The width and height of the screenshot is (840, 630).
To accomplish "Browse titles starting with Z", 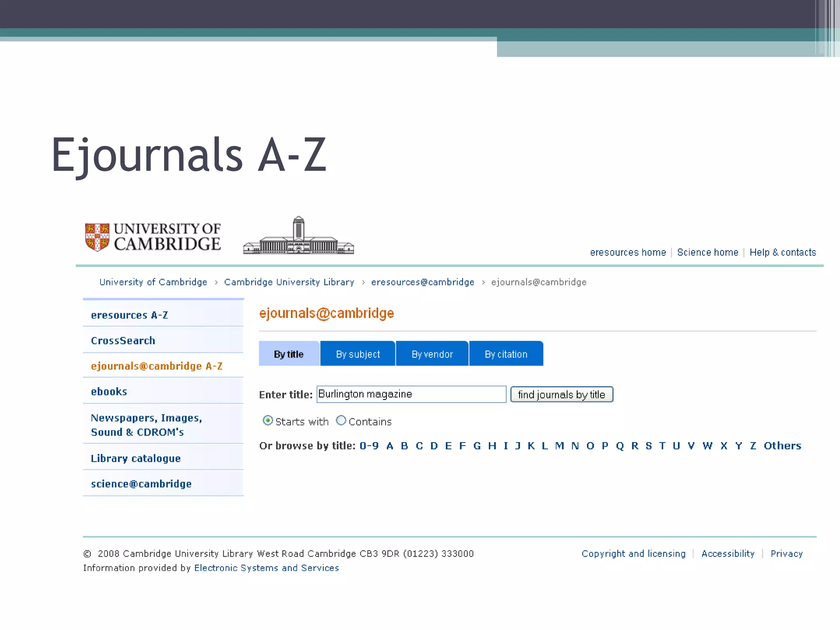I will (753, 446).
